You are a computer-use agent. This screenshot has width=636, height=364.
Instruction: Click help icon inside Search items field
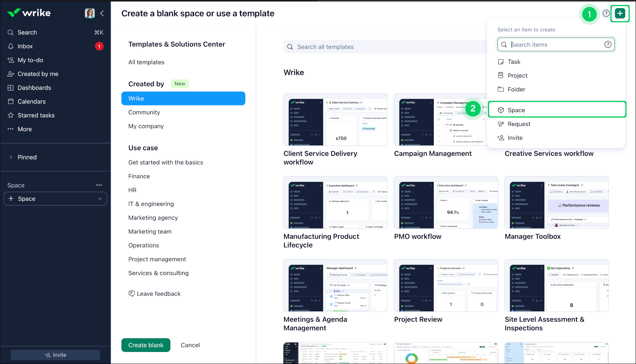coord(608,44)
